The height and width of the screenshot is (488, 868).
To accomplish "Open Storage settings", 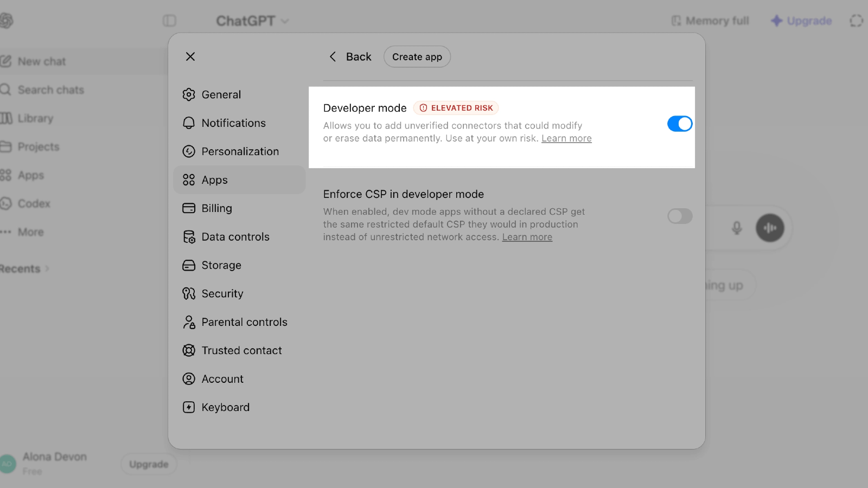I will pyautogui.click(x=239, y=265).
